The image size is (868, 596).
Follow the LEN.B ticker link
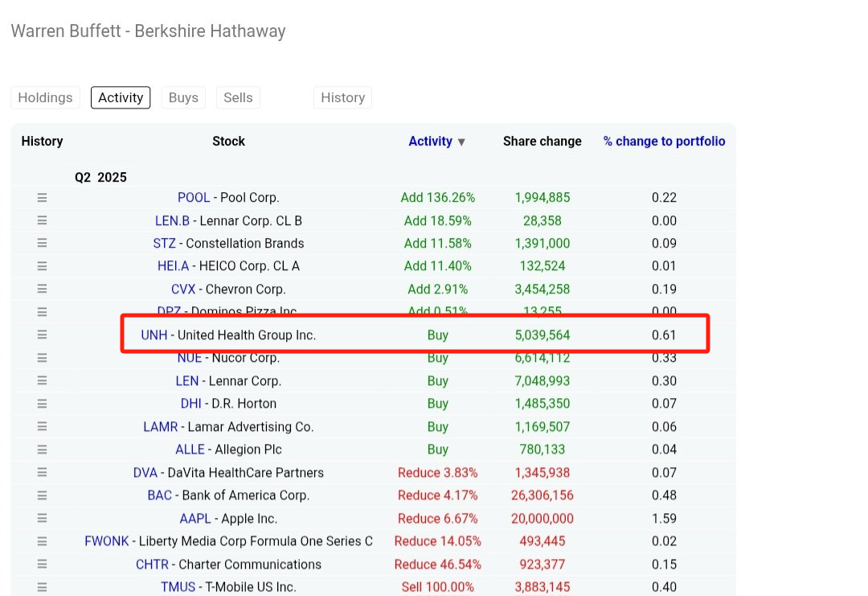point(172,220)
